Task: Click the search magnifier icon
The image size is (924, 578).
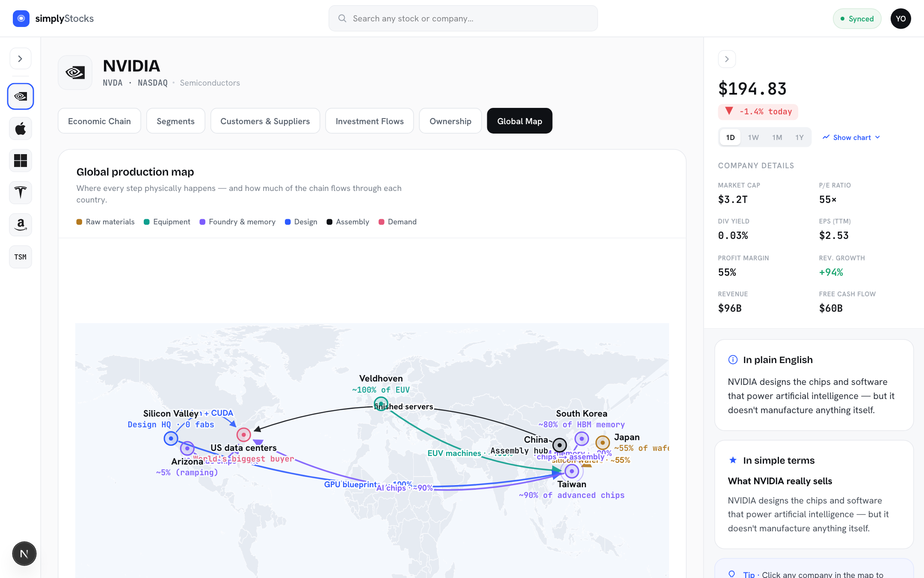Action: coord(342,18)
